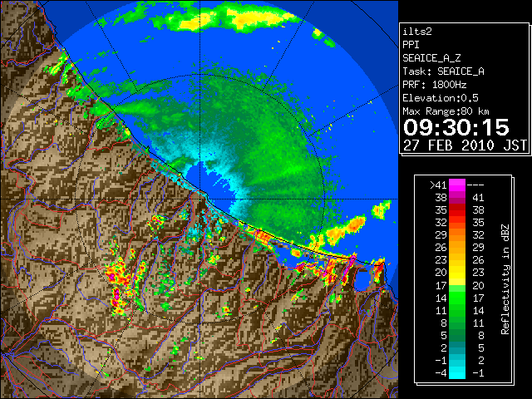Click the >41 legend value
Viewport: 532px width, 399px height.
tap(438, 185)
